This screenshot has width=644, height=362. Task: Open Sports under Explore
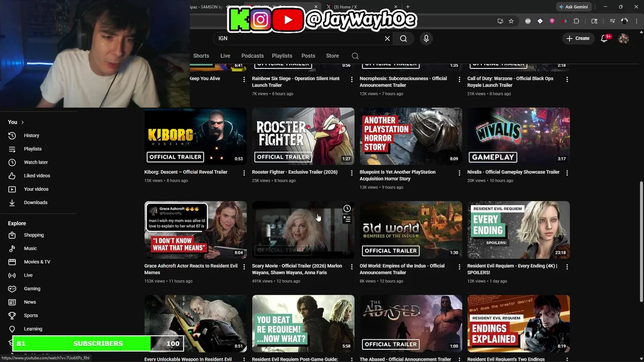tap(31, 315)
